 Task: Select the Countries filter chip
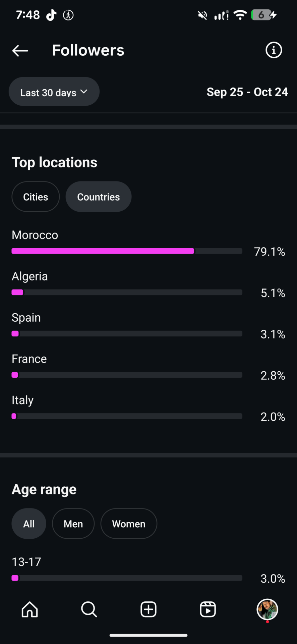click(98, 197)
